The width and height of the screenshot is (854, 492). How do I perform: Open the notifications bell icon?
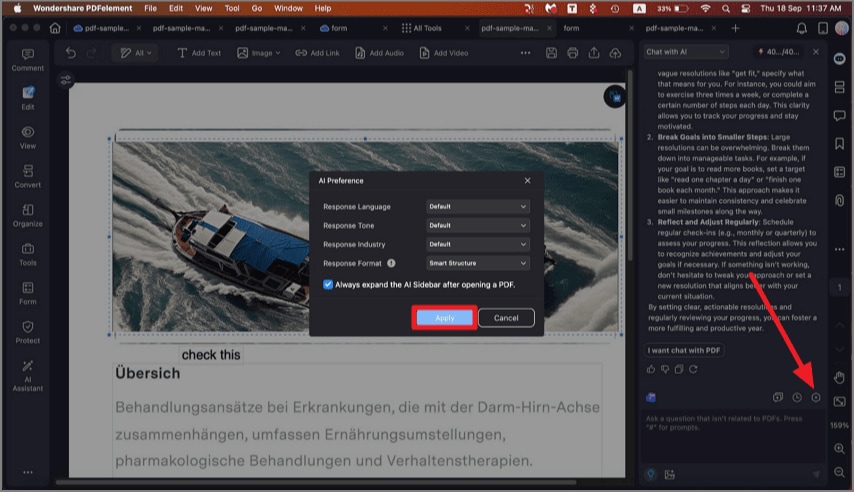[801, 28]
